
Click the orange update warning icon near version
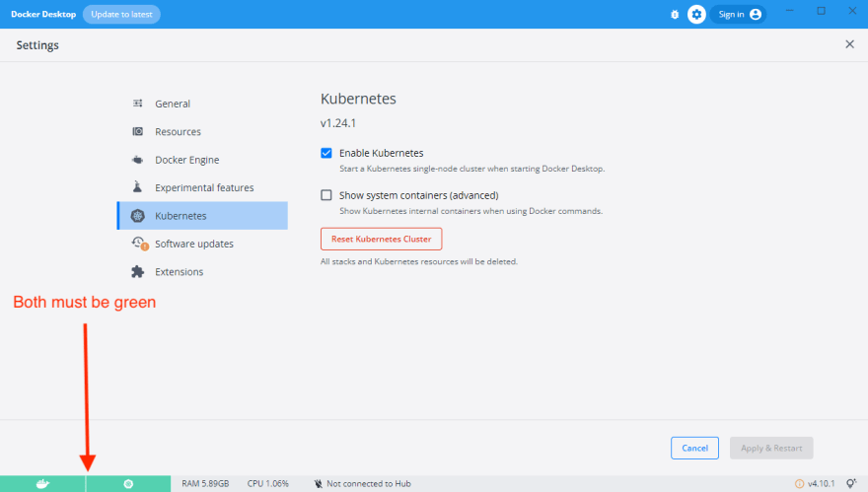[799, 484]
